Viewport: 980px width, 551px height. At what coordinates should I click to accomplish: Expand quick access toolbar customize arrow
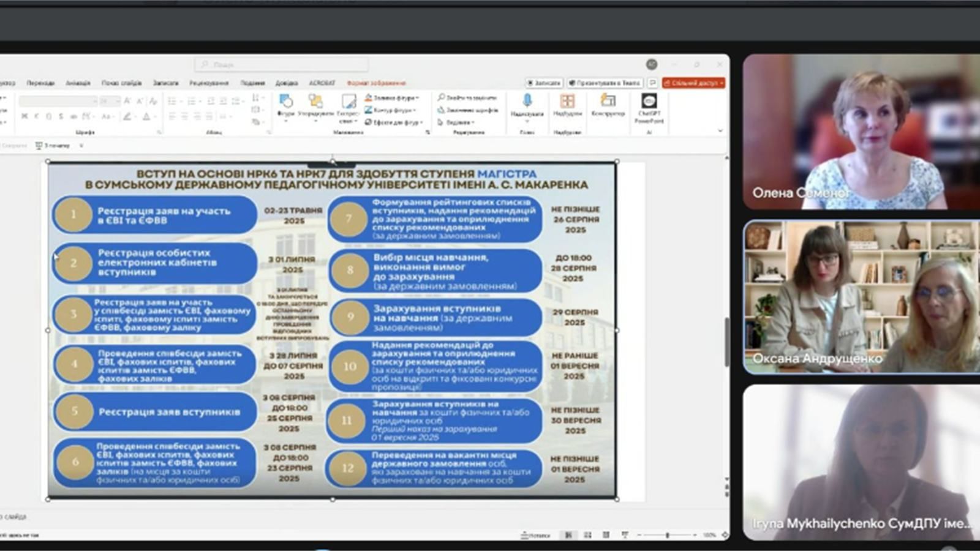point(81,146)
